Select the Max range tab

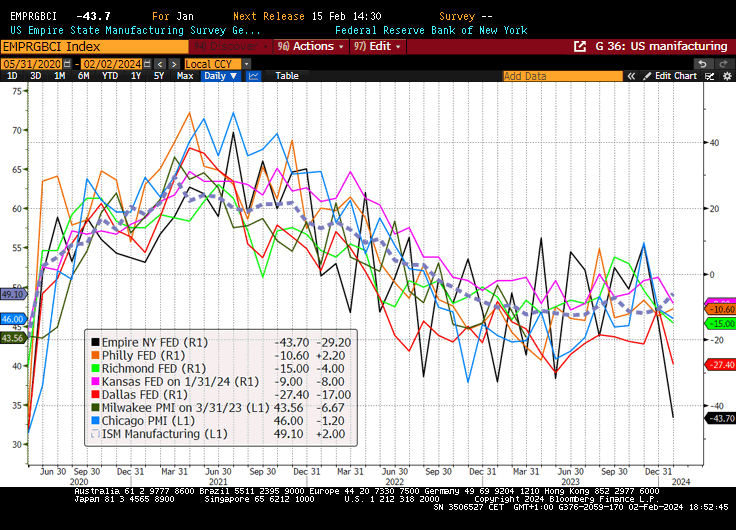point(185,76)
